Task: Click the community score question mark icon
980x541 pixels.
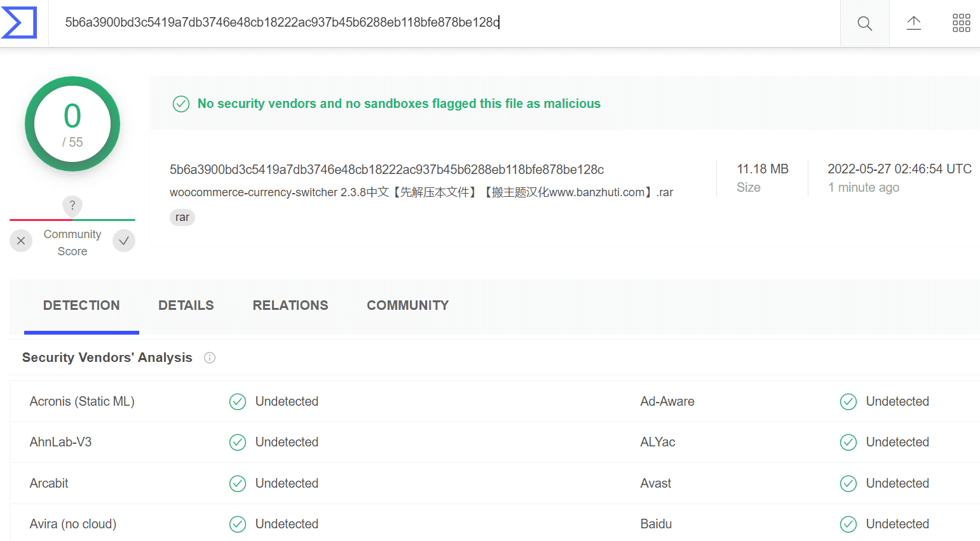Action: [x=72, y=206]
